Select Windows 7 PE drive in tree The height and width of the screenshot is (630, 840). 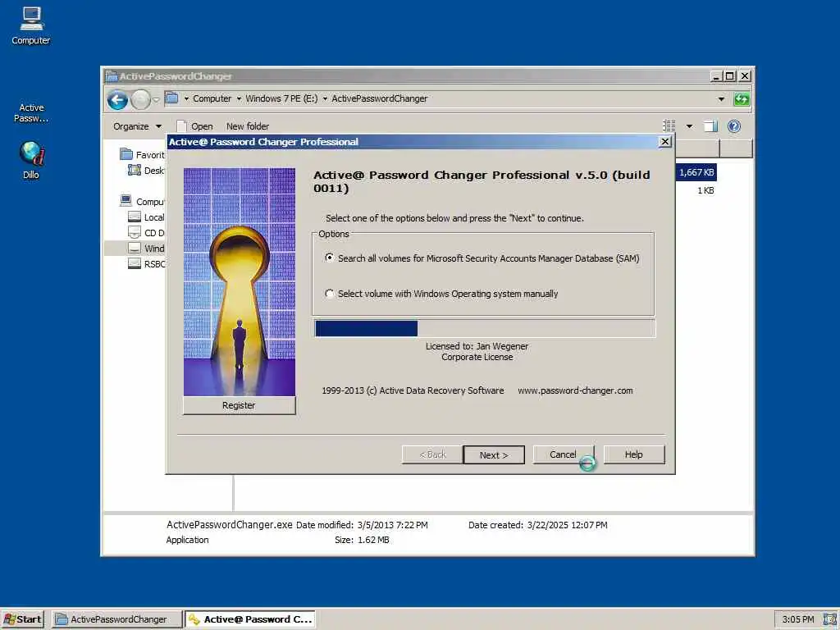tap(146, 248)
